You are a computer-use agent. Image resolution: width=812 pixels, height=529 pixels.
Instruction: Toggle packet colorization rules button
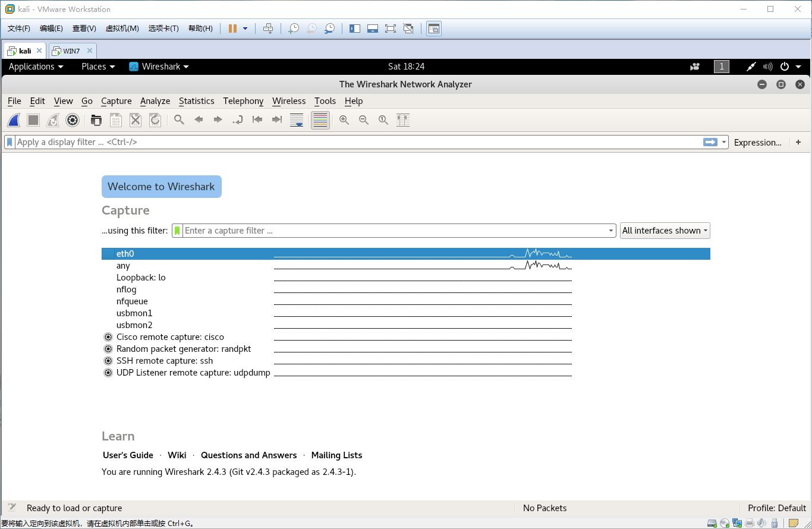click(x=320, y=120)
